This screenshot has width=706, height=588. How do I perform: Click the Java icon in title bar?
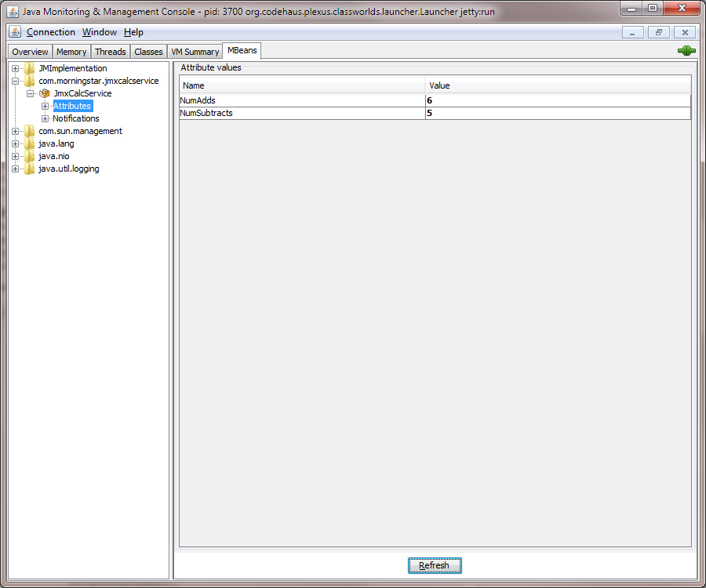point(13,11)
